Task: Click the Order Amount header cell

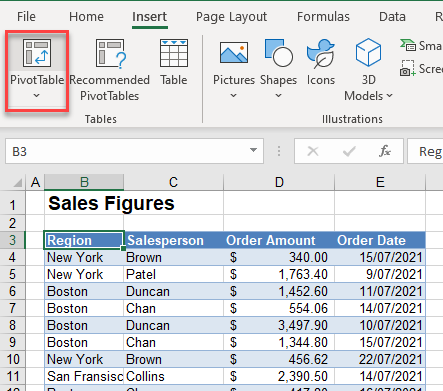Action: 279,240
